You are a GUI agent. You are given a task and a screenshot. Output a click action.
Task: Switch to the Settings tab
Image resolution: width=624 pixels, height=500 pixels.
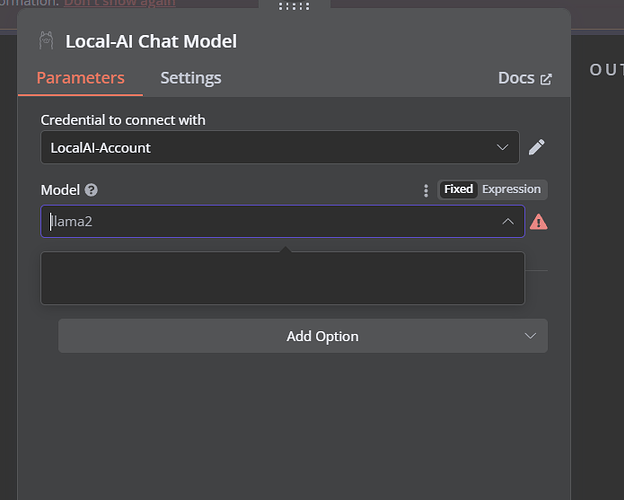pyautogui.click(x=191, y=78)
